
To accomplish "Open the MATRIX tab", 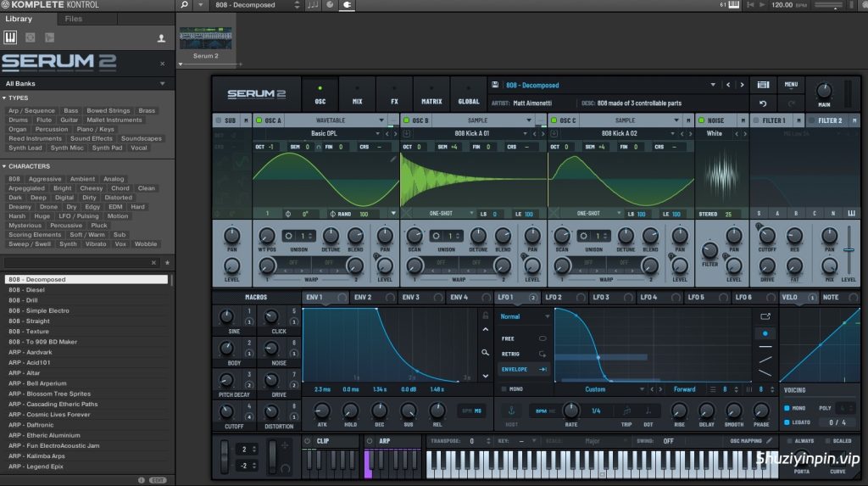I will click(x=431, y=94).
